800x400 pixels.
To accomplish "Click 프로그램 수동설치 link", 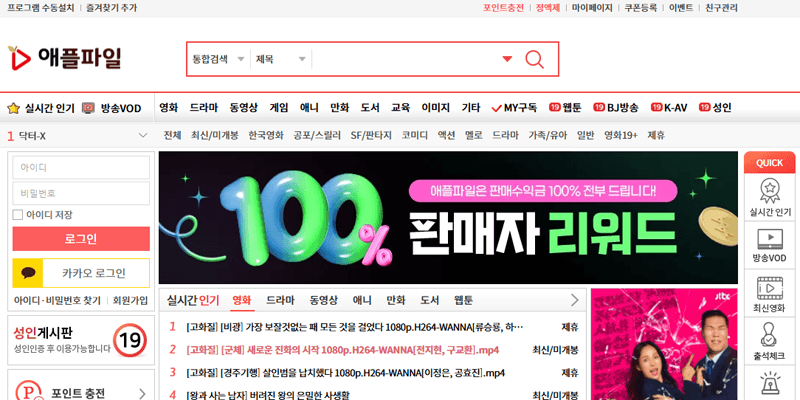I will pyautogui.click(x=40, y=8).
